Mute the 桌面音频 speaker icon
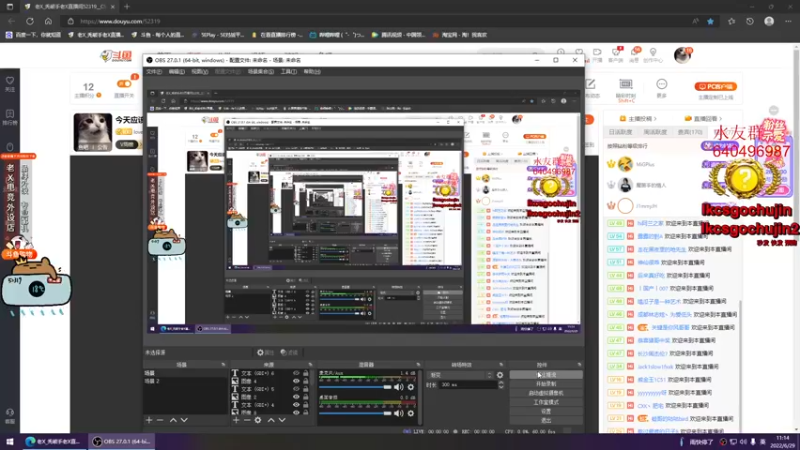Image resolution: width=800 pixels, height=450 pixels. pos(398,413)
